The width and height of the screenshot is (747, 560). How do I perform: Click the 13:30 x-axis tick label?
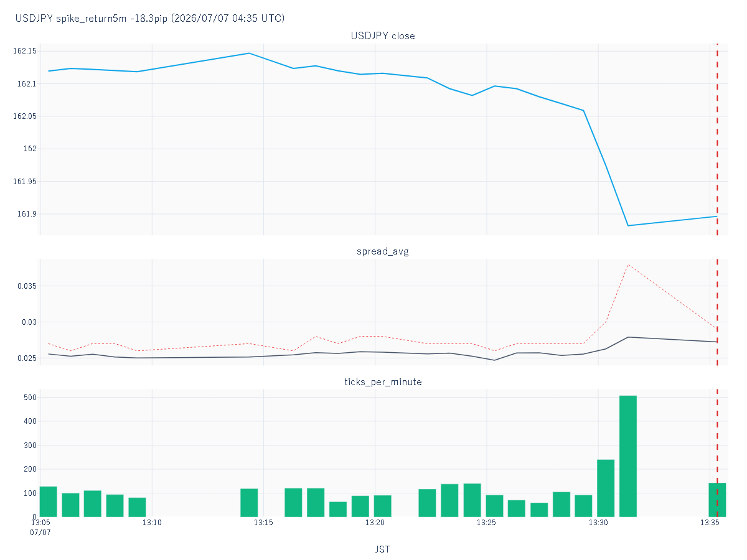[598, 523]
